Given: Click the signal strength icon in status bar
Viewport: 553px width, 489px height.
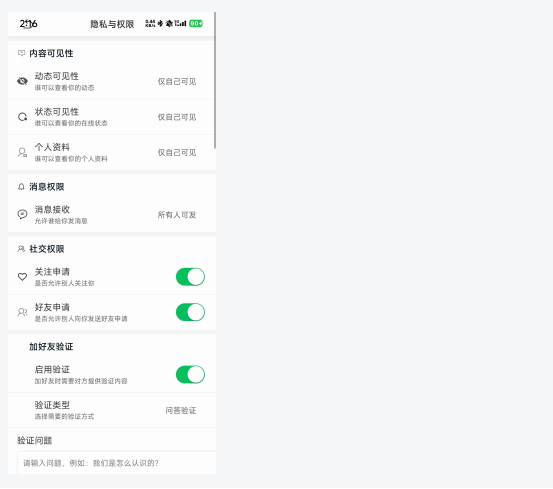Looking at the screenshot, I should [180, 24].
